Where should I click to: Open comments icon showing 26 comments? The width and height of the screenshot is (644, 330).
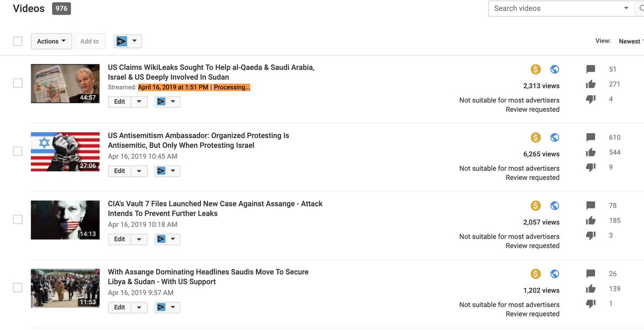click(x=591, y=274)
